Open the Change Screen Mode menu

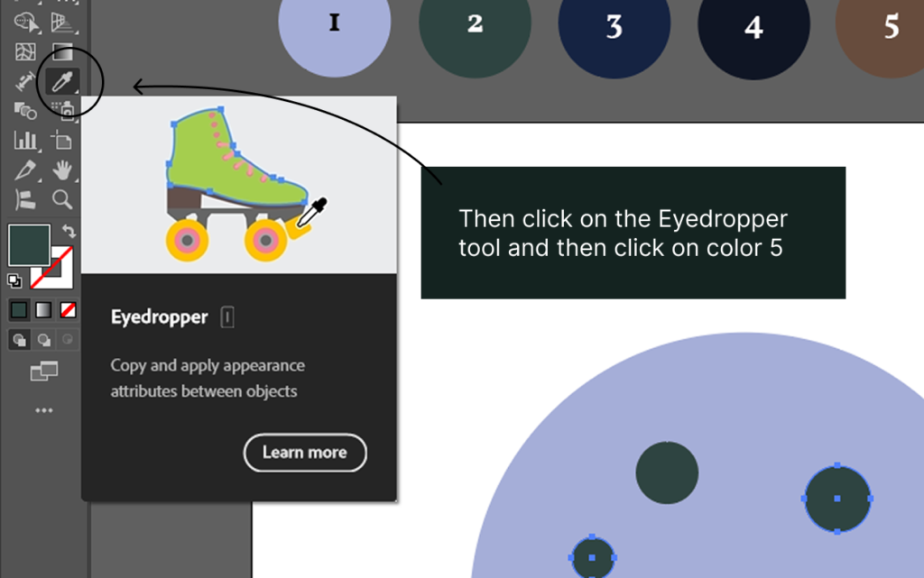[43, 371]
